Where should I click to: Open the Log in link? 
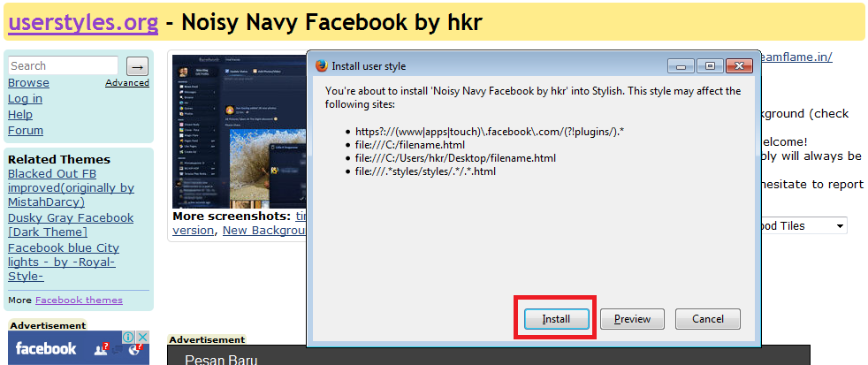25,99
